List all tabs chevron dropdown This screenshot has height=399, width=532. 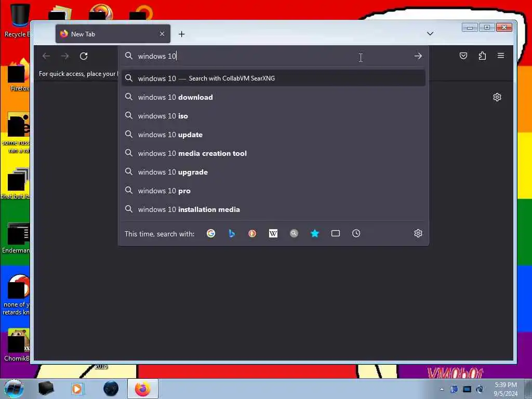click(x=430, y=34)
